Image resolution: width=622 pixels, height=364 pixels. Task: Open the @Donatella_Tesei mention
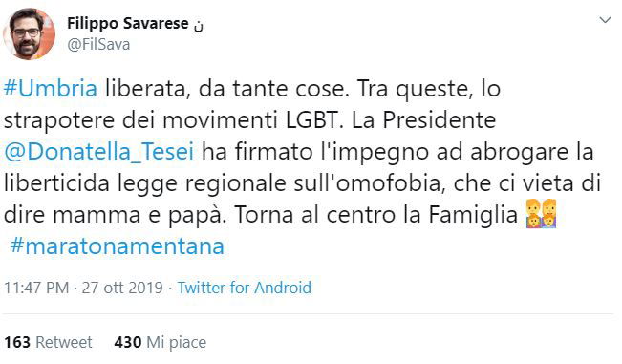pos(98,152)
